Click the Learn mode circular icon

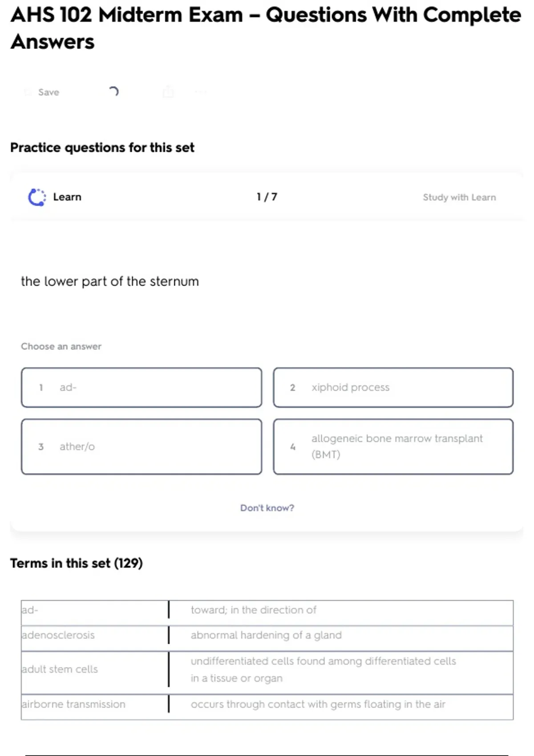[37, 197]
